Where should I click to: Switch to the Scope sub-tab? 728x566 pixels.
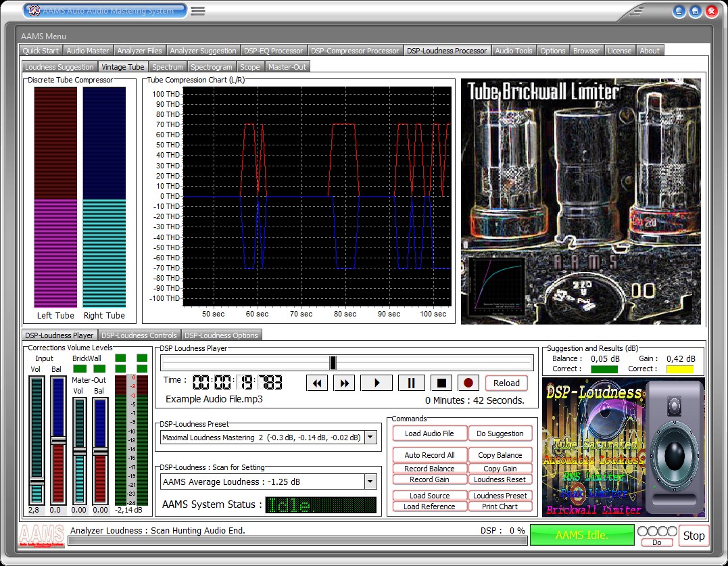pyautogui.click(x=250, y=67)
